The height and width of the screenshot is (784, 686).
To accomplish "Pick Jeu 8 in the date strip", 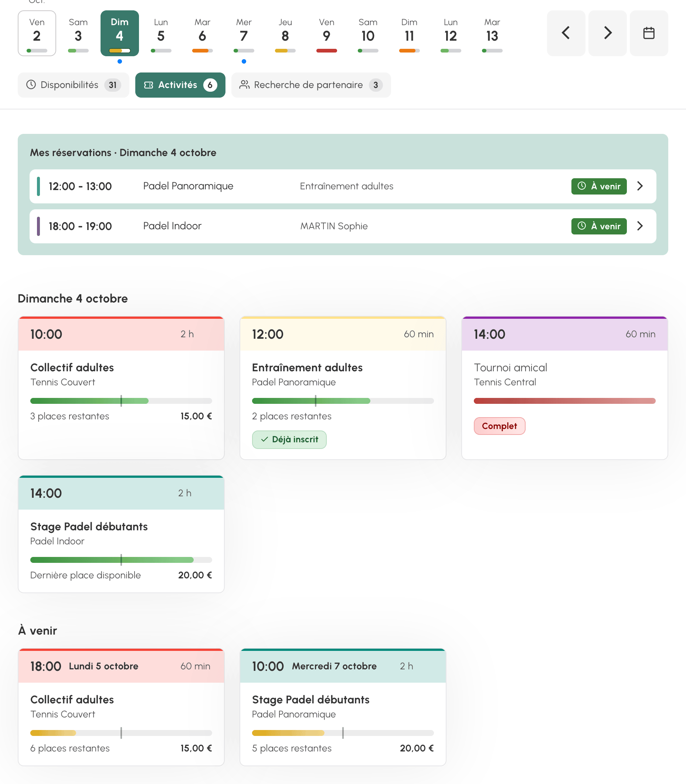I will [285, 33].
